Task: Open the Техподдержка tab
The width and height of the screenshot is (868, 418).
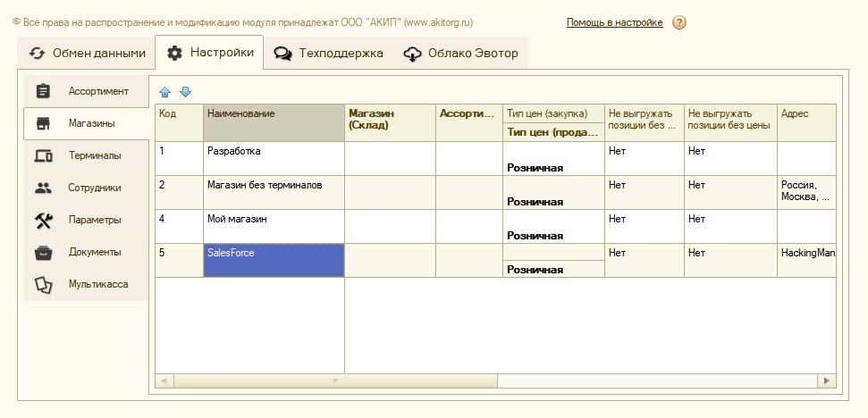Action: pyautogui.click(x=329, y=53)
